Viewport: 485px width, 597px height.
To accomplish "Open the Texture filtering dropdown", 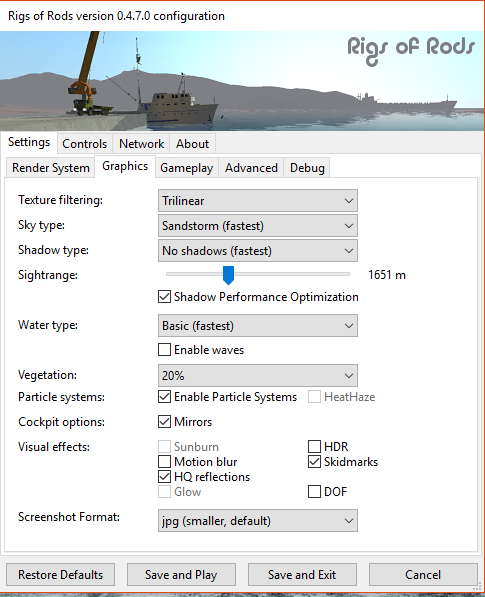I will point(258,201).
